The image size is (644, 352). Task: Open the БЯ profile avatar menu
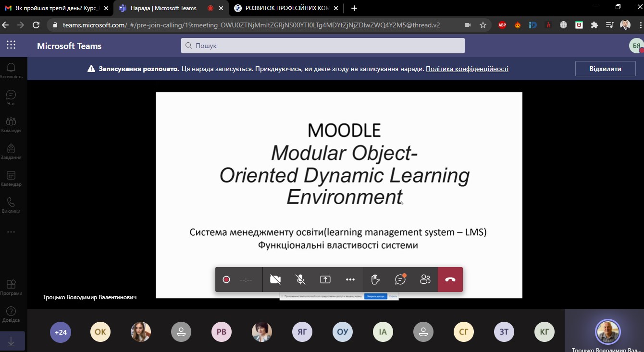point(636,46)
